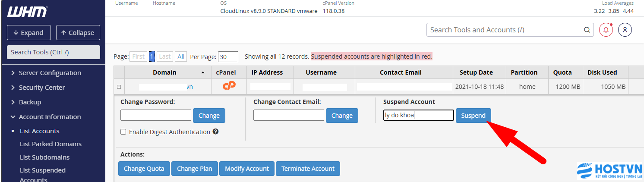Open List Parked Domains menu item
Viewport: 644px width, 182px height.
[51, 144]
